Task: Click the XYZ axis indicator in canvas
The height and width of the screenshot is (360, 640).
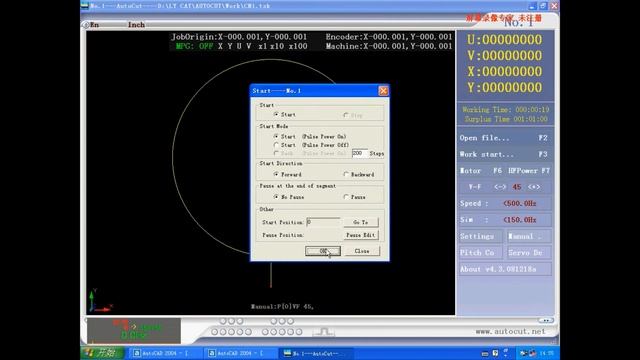Action: 100,301
